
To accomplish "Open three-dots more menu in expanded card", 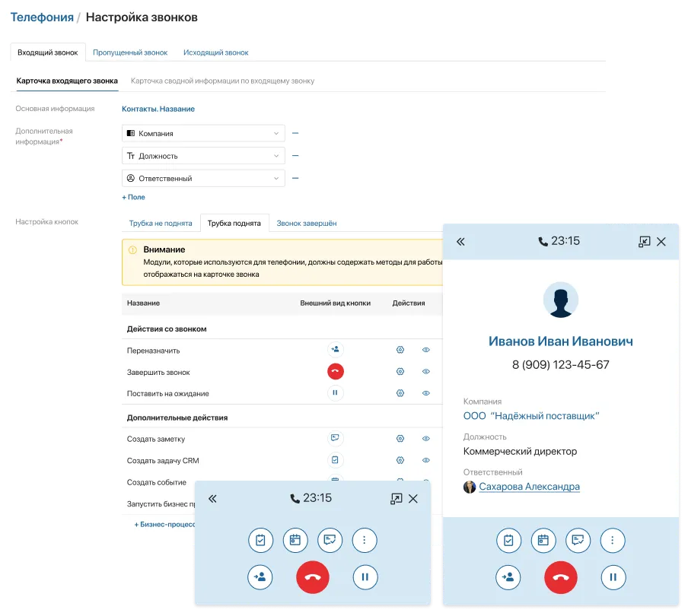I will point(613,540).
